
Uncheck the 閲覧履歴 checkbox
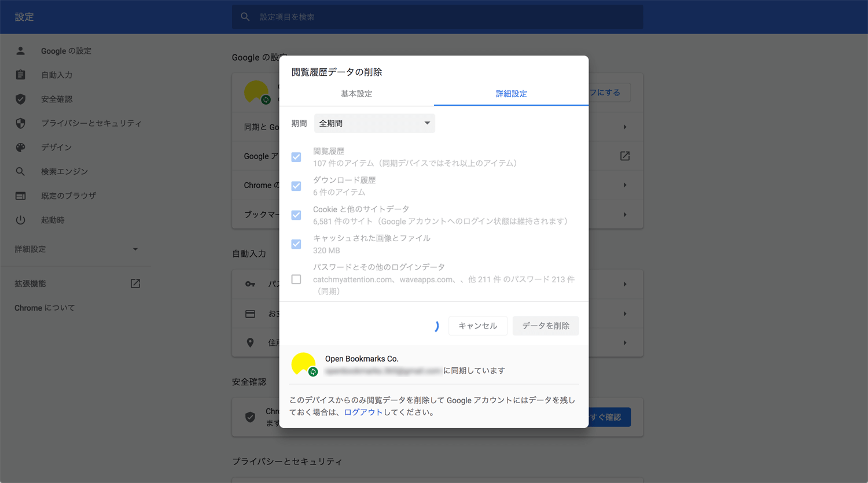(296, 157)
